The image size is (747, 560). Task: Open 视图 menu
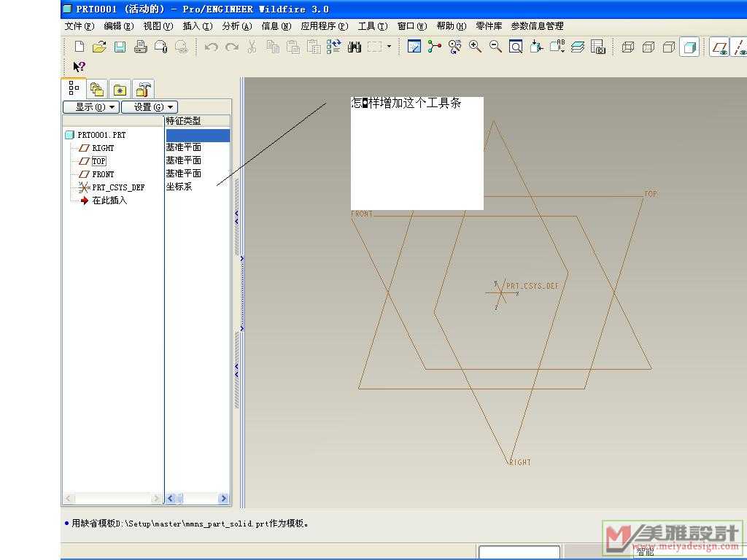(x=158, y=26)
